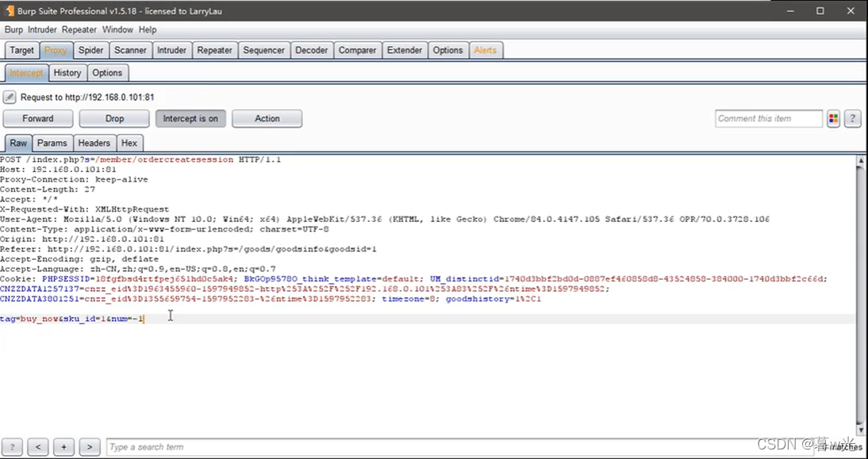868x459 pixels.
Task: Click the Burp Suite logo icon in title bar
Action: coord(10,11)
